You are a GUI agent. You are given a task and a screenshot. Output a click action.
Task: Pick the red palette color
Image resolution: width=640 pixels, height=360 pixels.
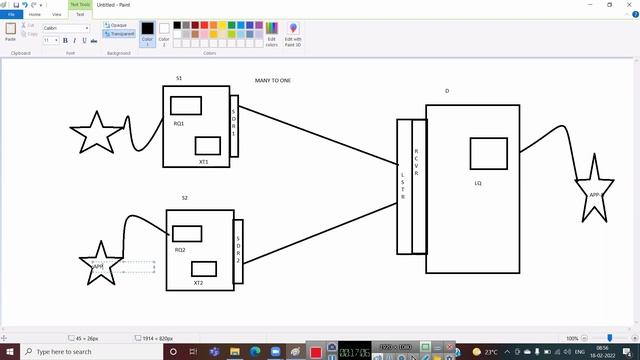click(204, 25)
